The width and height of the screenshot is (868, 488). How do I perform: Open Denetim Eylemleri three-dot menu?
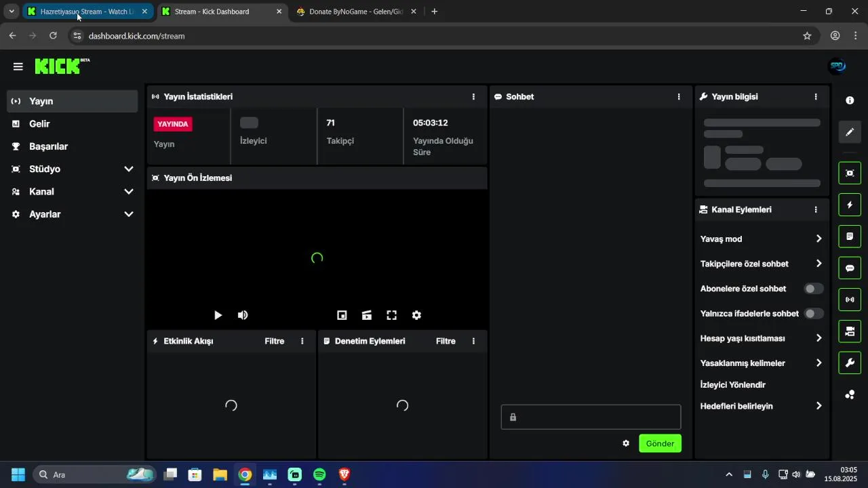pyautogui.click(x=473, y=341)
